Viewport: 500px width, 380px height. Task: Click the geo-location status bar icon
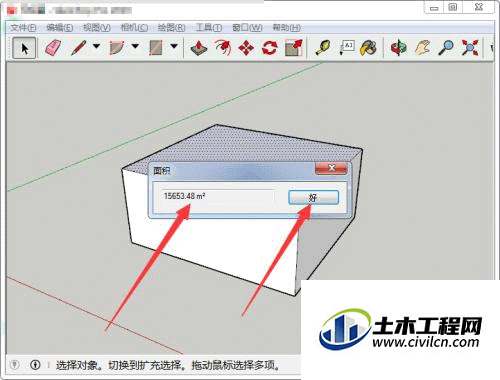tap(14, 365)
